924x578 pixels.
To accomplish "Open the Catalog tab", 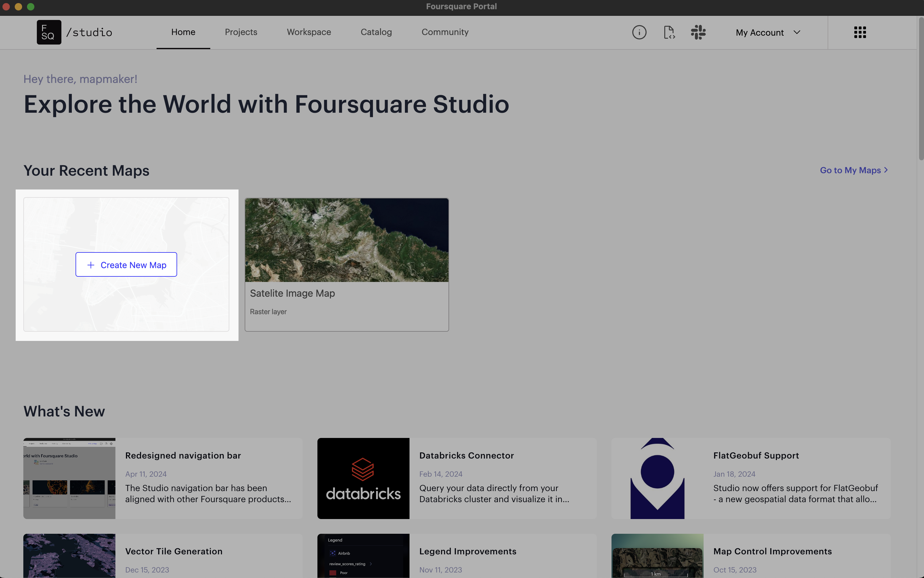I will tap(376, 32).
